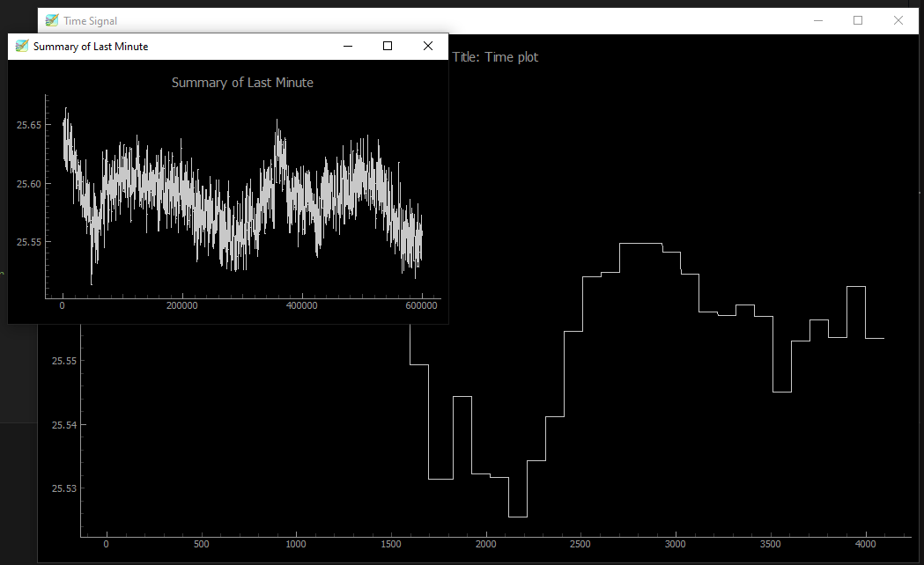
Task: Click the 600000 x-axis tick label
Action: pyautogui.click(x=421, y=305)
